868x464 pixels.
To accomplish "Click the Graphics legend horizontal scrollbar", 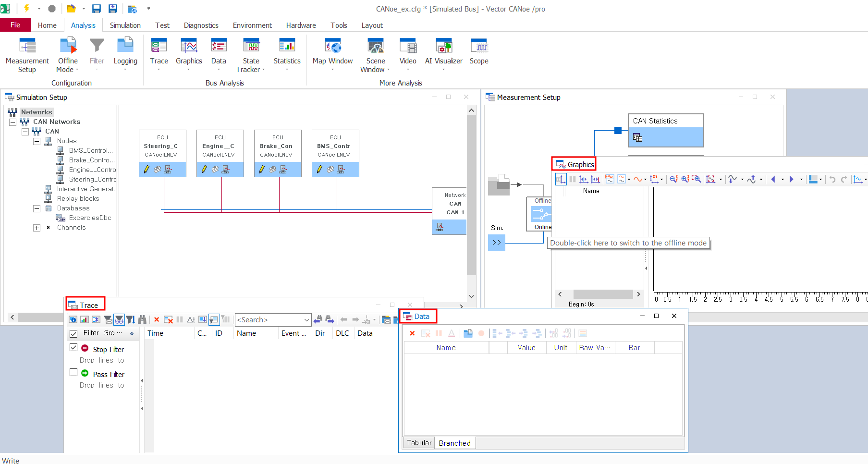I will [603, 294].
